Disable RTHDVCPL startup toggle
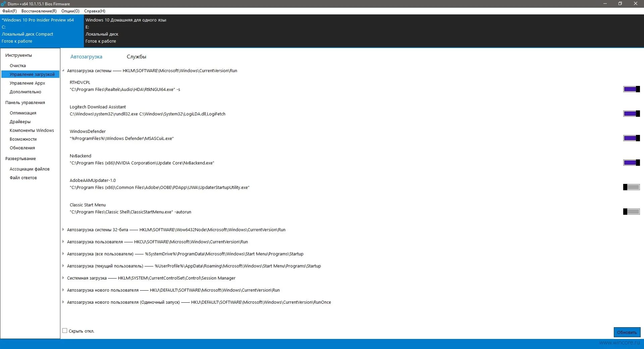Image resolution: width=644 pixels, height=349 pixels. tap(632, 89)
